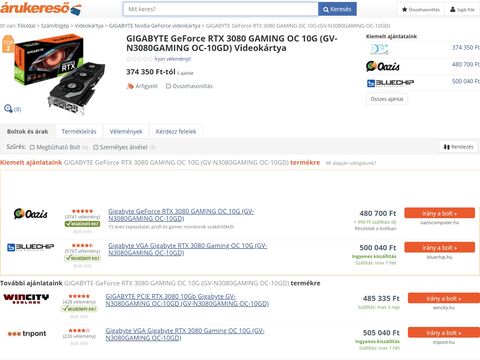Click the magnifier zoom icon under product image
The width and height of the screenshot is (480, 360).
[8, 108]
